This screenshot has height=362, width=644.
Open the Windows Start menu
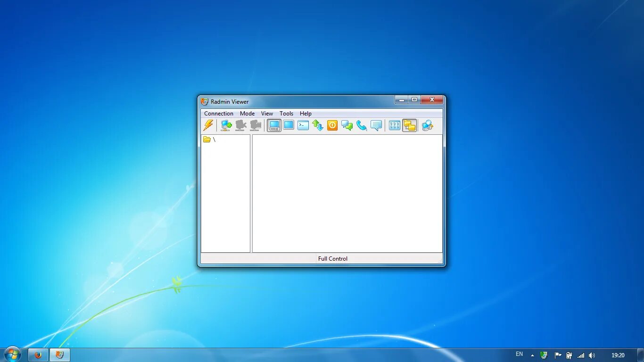click(12, 354)
